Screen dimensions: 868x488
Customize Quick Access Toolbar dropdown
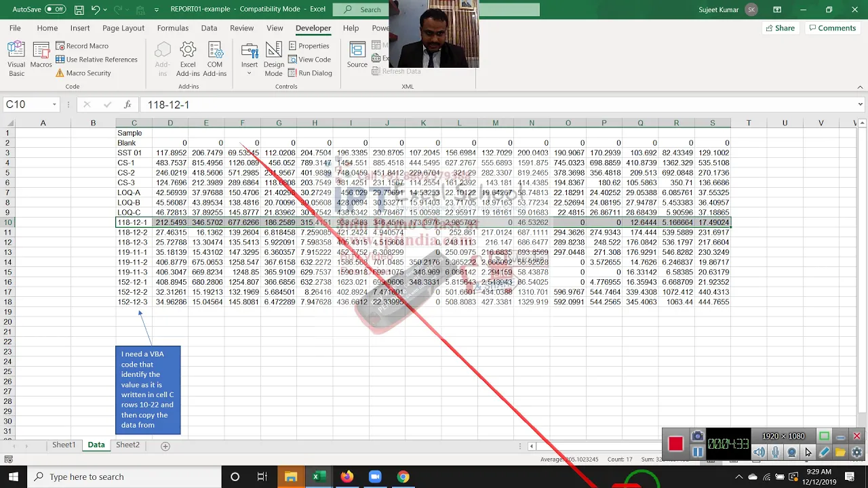(x=157, y=9)
